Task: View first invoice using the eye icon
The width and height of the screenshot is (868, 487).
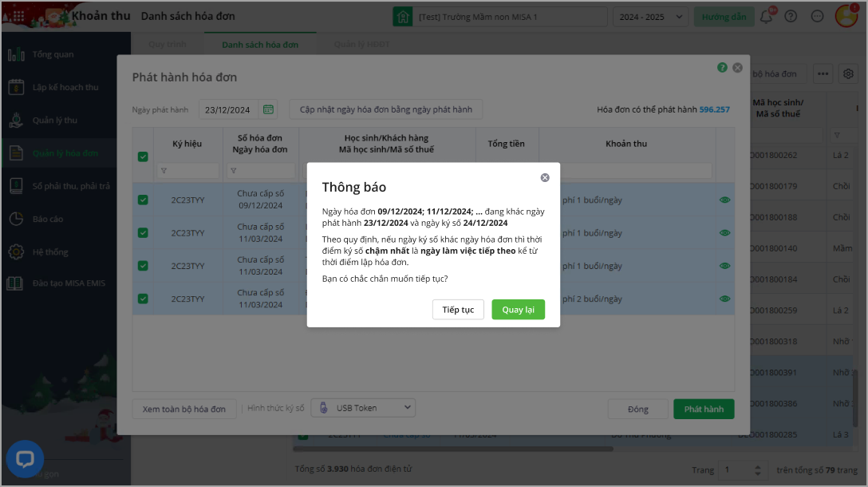Action: (x=724, y=200)
